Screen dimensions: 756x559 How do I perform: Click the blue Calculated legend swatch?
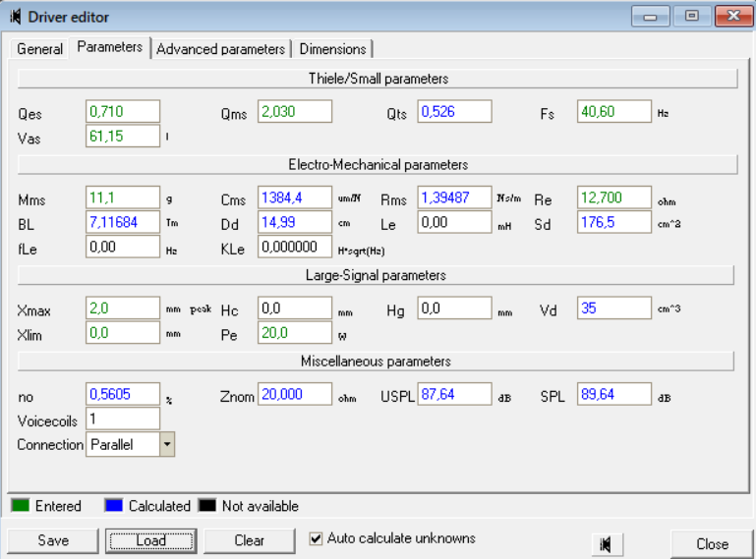[113, 506]
